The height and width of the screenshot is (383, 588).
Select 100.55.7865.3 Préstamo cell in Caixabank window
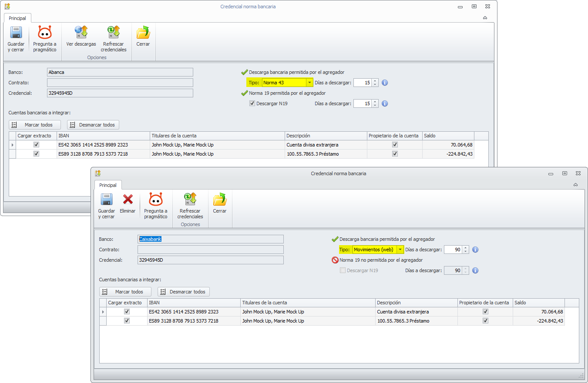[x=417, y=321]
